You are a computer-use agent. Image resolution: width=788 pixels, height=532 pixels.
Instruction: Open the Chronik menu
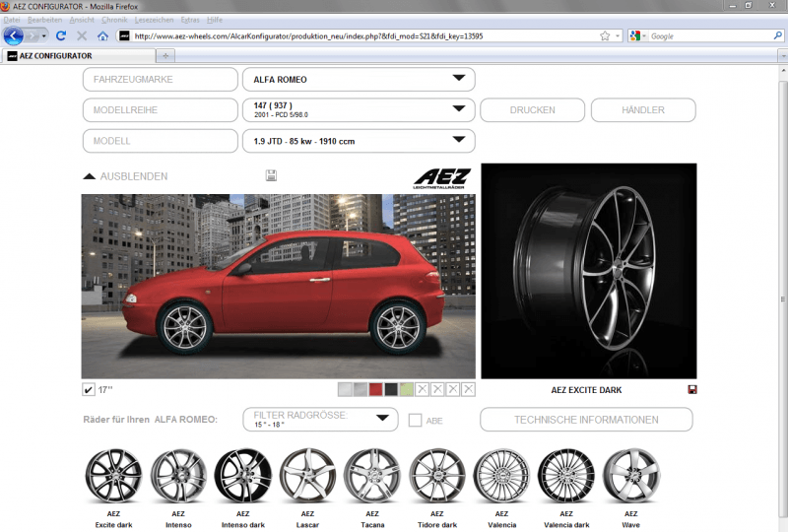(x=114, y=20)
